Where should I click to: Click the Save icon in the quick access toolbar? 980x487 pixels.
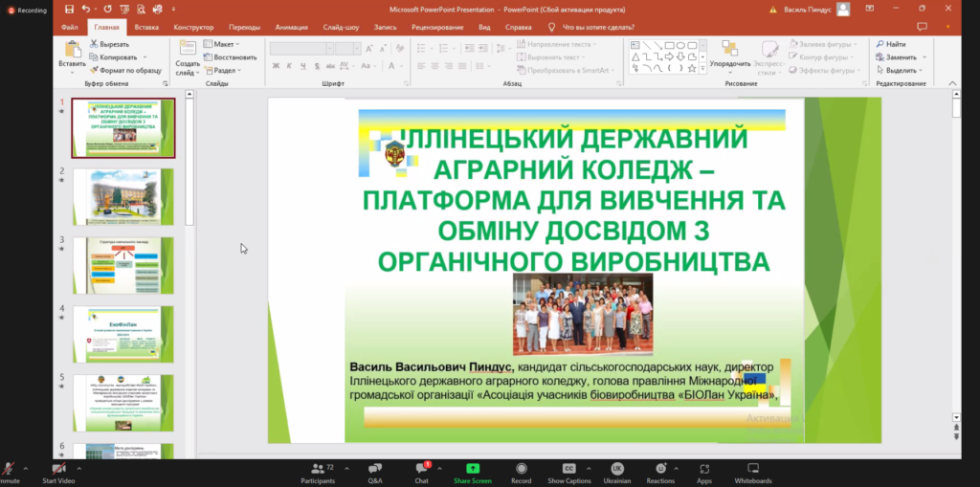[x=67, y=8]
